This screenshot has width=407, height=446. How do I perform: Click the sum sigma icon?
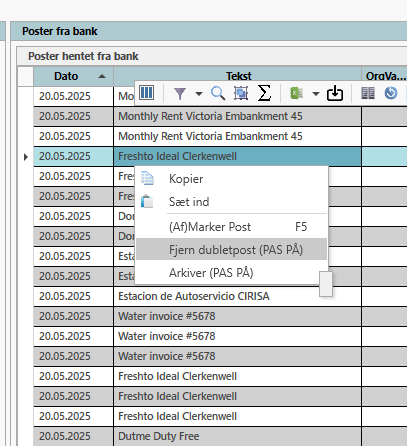coord(264,93)
